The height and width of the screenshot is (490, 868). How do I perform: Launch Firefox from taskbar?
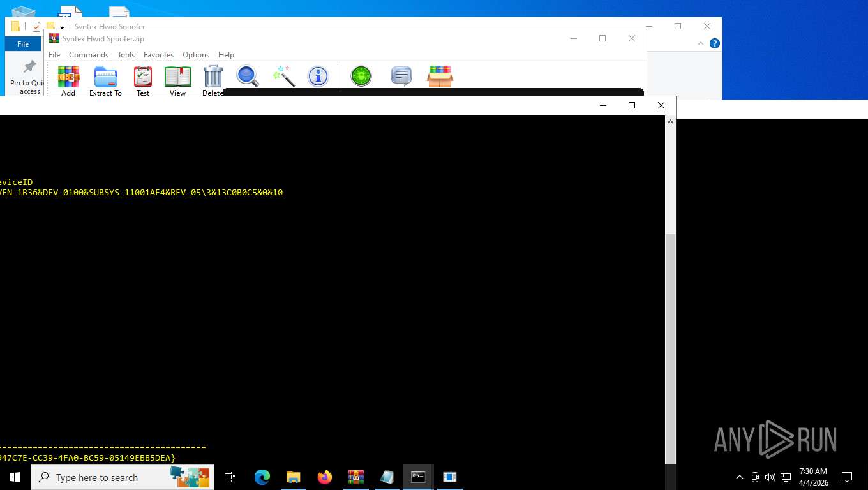325,477
